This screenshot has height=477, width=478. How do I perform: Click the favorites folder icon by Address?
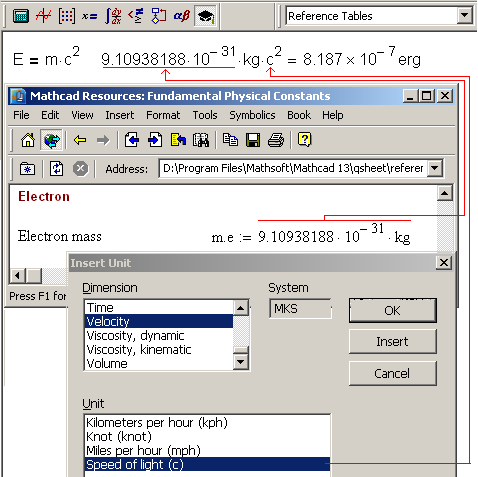[27, 169]
